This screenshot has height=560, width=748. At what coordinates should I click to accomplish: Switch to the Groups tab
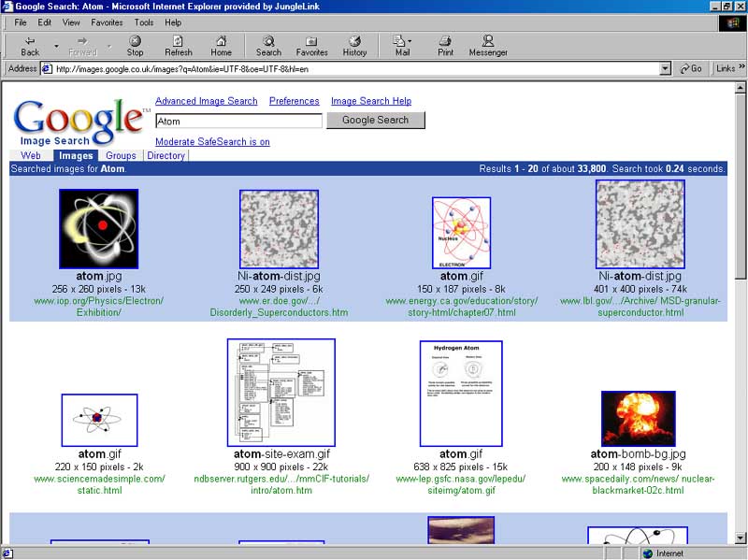click(121, 155)
